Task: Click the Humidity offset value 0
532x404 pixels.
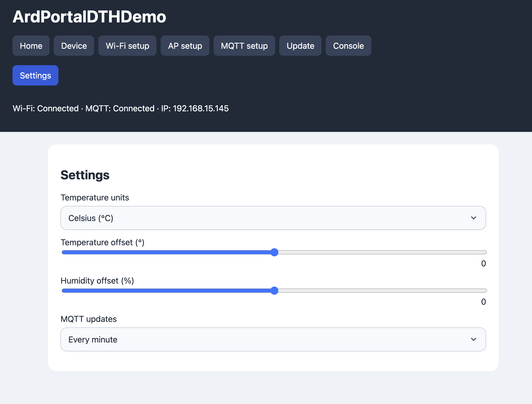Action: pyautogui.click(x=483, y=302)
